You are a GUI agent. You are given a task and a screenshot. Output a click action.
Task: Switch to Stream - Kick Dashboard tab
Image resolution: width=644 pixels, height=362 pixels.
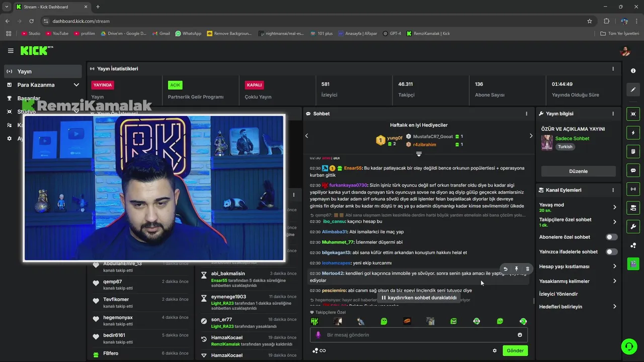[x=52, y=7]
